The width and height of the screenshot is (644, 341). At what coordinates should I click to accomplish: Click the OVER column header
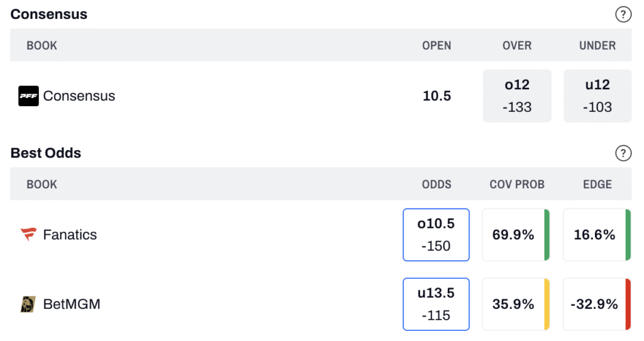(517, 46)
